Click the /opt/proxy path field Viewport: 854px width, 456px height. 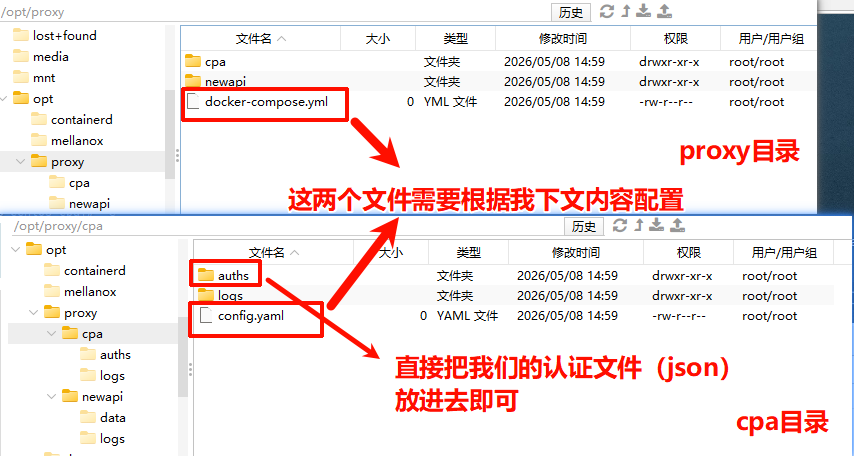pyautogui.click(x=275, y=11)
